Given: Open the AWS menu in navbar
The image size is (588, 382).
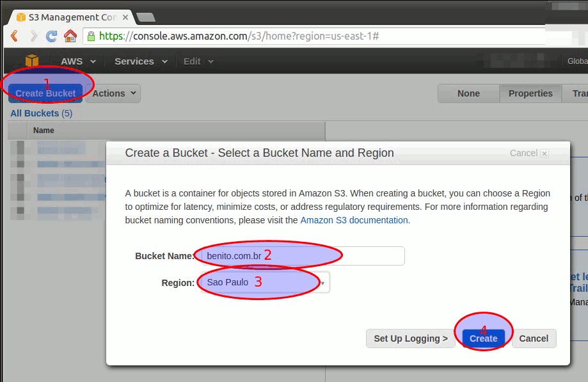Looking at the screenshot, I should click(x=77, y=61).
